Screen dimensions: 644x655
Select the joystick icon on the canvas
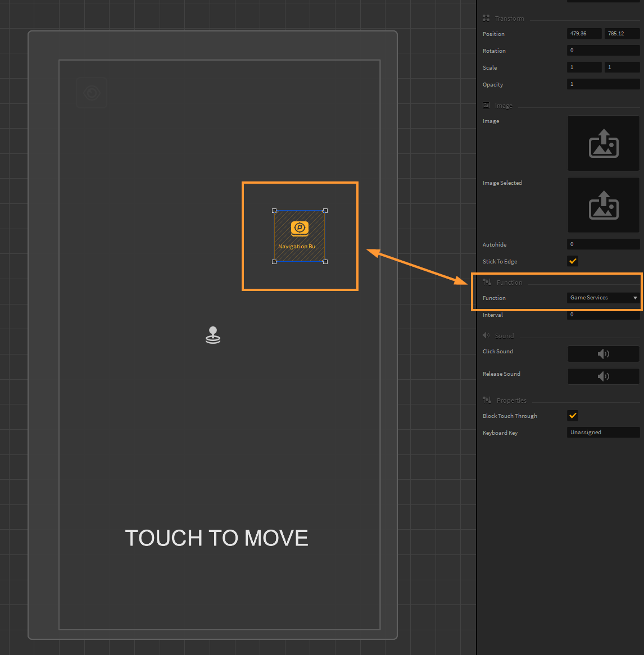point(213,335)
